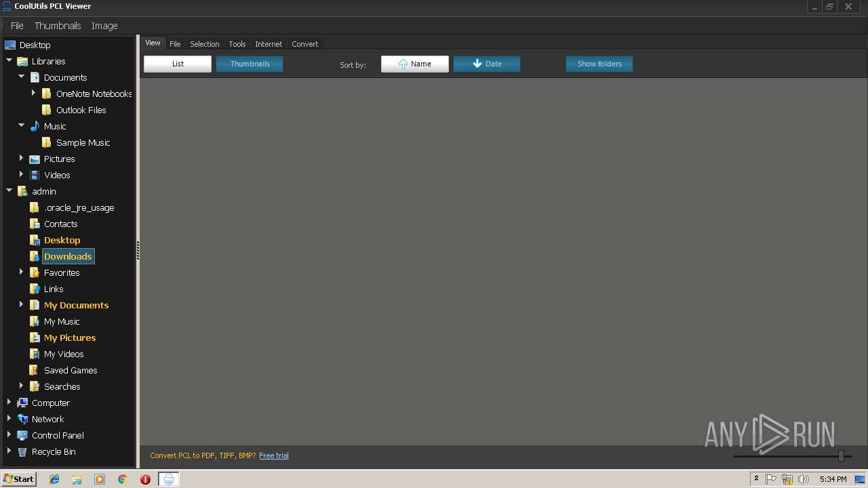868x488 pixels.
Task: Collapse the Libraries tree node
Action: (9, 60)
